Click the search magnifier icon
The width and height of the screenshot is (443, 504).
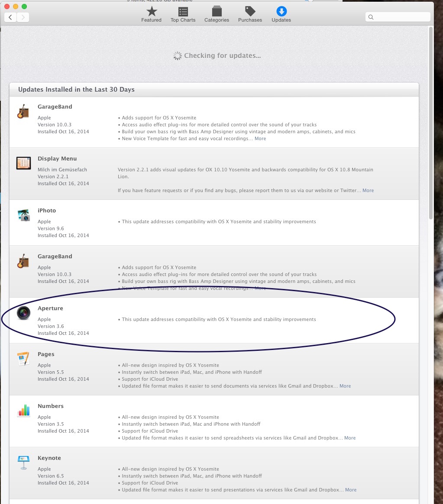tap(371, 17)
